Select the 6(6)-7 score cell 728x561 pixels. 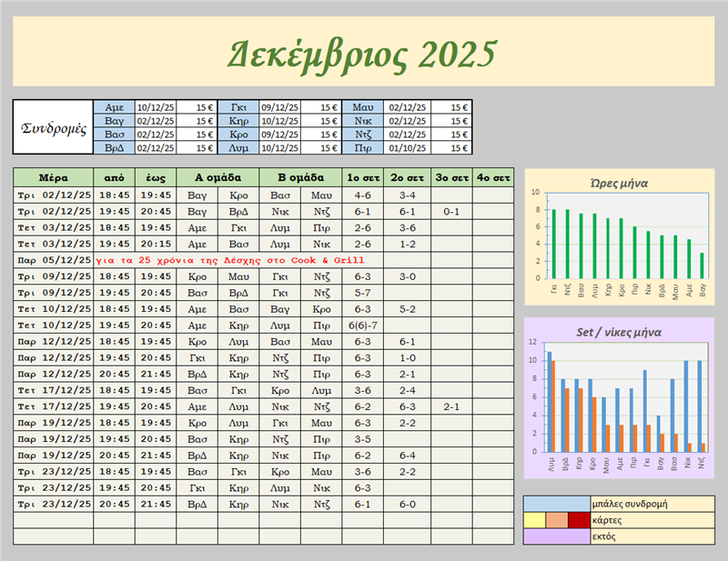(363, 326)
